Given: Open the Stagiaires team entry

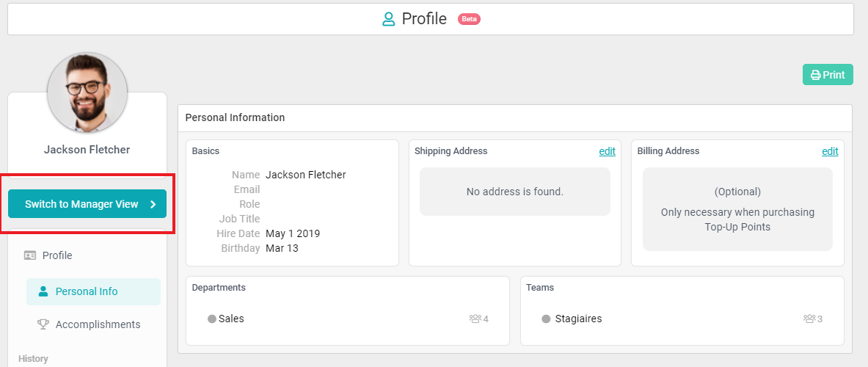Looking at the screenshot, I should point(578,319).
